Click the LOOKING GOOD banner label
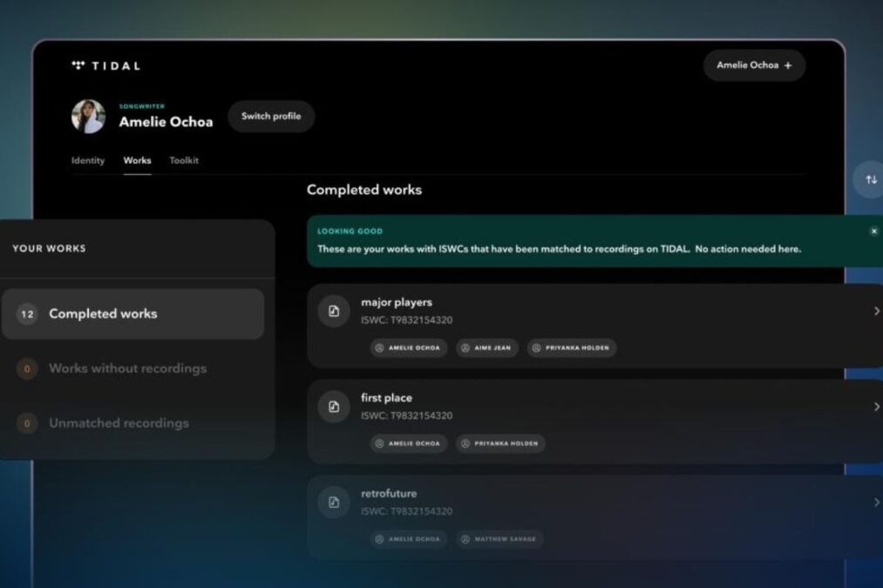Image resolution: width=883 pixels, height=588 pixels. pos(350,231)
